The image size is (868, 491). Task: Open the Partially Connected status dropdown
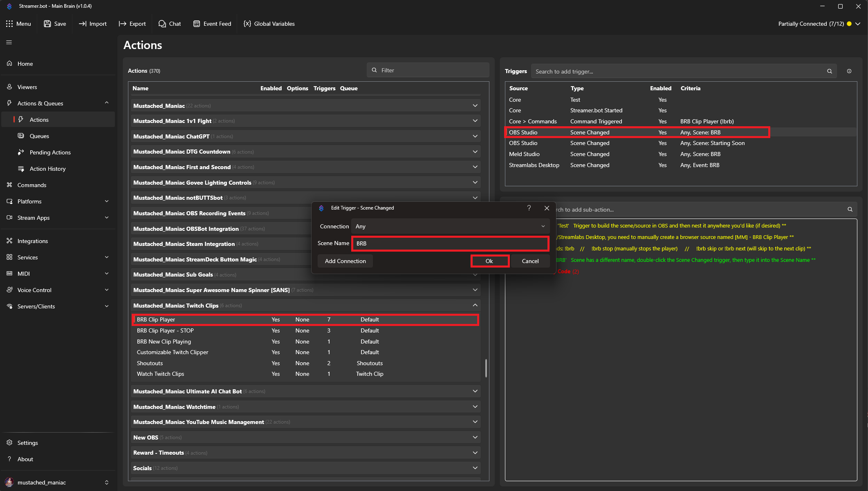pos(858,24)
